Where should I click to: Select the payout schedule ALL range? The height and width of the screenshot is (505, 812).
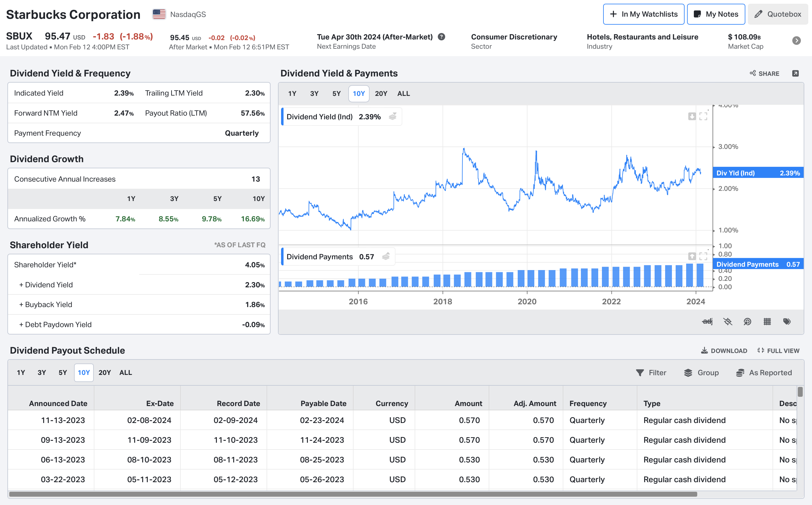[x=126, y=372]
